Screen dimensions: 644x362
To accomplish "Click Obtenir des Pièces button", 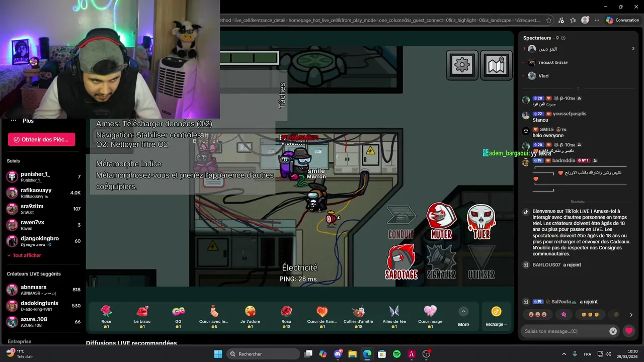I will pyautogui.click(x=41, y=139).
